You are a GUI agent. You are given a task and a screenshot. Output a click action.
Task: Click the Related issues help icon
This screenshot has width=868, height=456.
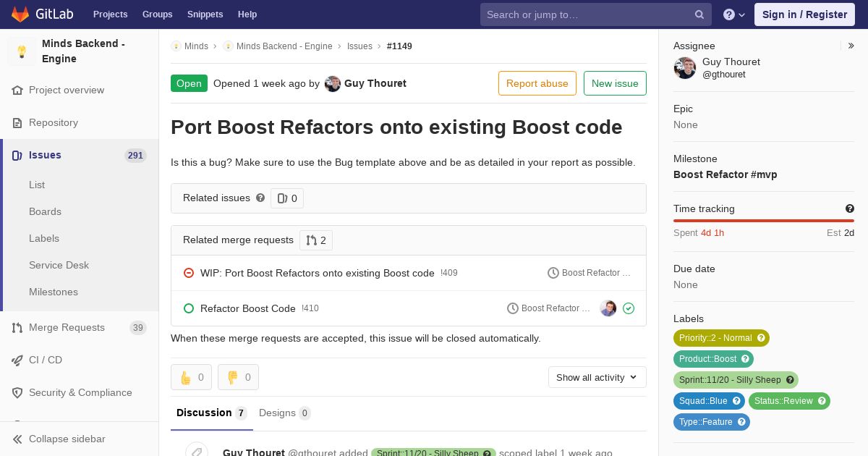(260, 198)
